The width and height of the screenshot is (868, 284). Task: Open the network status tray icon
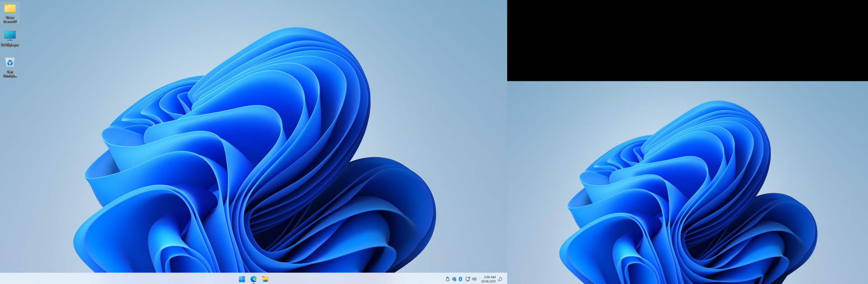pos(467,279)
